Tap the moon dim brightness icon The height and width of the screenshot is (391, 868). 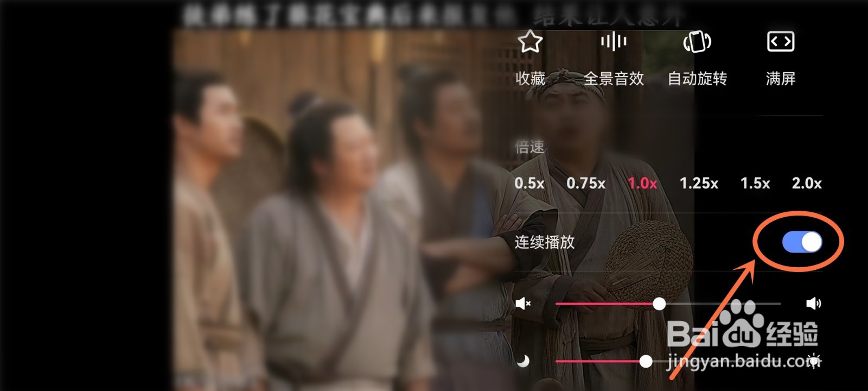pos(523,361)
